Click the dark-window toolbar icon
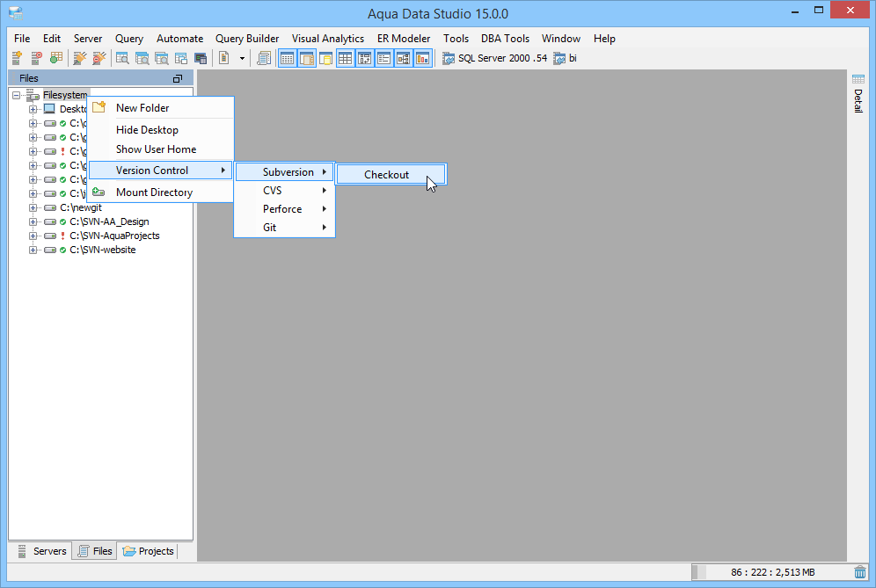This screenshot has height=588, width=876. 201,58
